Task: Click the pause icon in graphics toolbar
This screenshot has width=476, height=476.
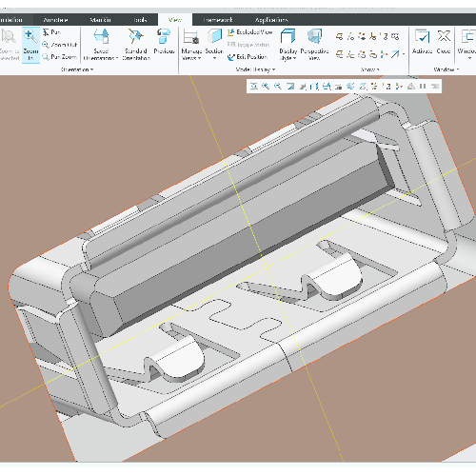Action: point(423,86)
